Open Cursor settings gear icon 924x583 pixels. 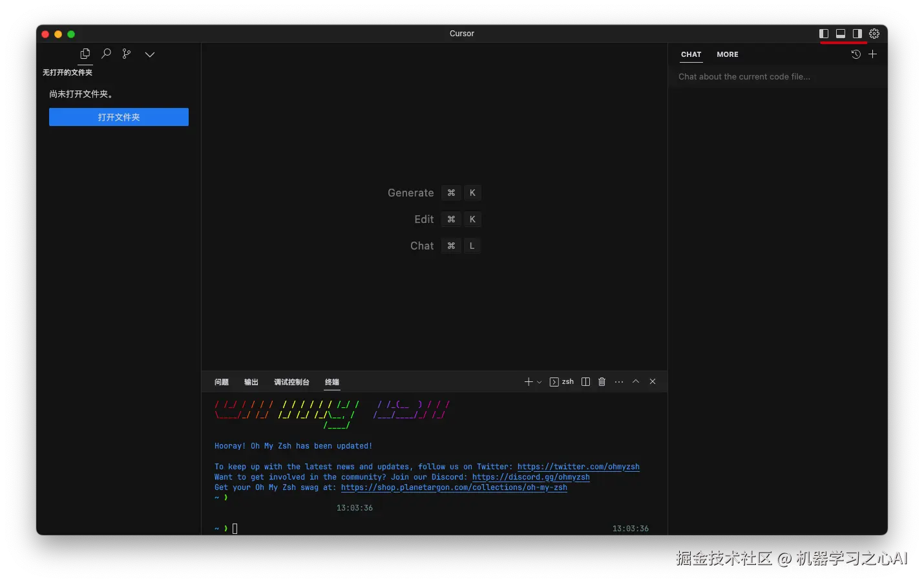click(x=874, y=34)
